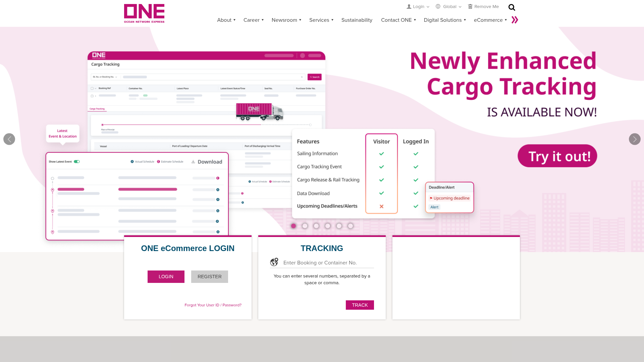Screen dimensions: 644x362
Task: Open the Forgot Your User ID / Password link
Action: 213,305
